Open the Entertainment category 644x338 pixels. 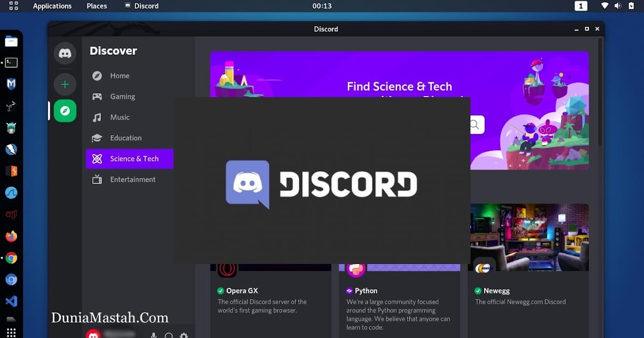pyautogui.click(x=129, y=179)
